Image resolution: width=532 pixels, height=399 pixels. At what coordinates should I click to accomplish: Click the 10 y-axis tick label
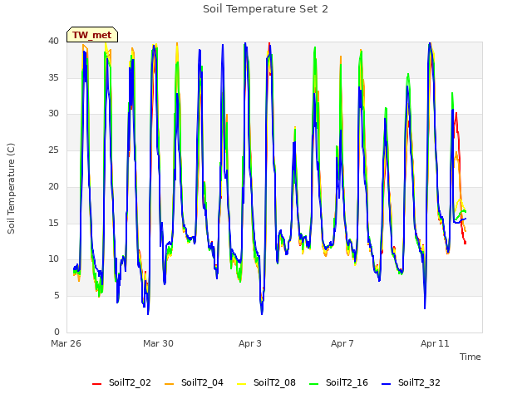53,259
